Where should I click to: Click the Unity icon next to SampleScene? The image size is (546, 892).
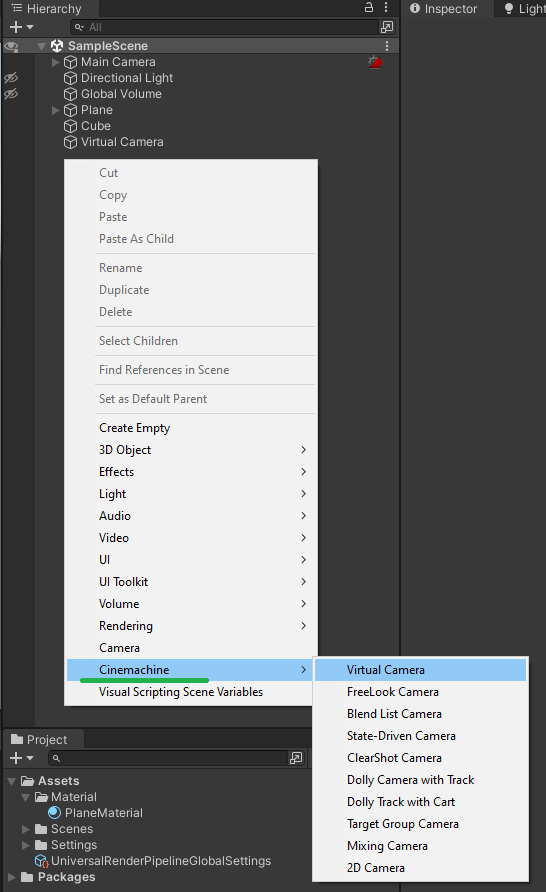pos(57,46)
